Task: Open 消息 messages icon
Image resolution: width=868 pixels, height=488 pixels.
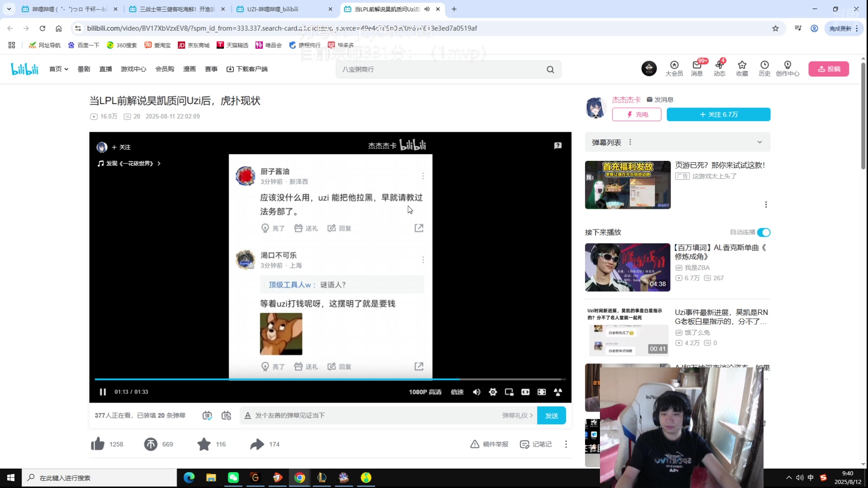Action: [697, 69]
